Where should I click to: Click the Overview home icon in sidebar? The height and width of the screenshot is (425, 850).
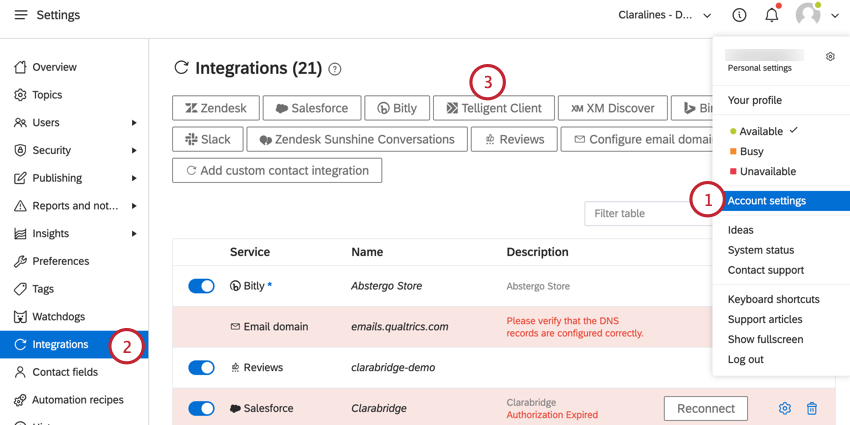click(20, 67)
